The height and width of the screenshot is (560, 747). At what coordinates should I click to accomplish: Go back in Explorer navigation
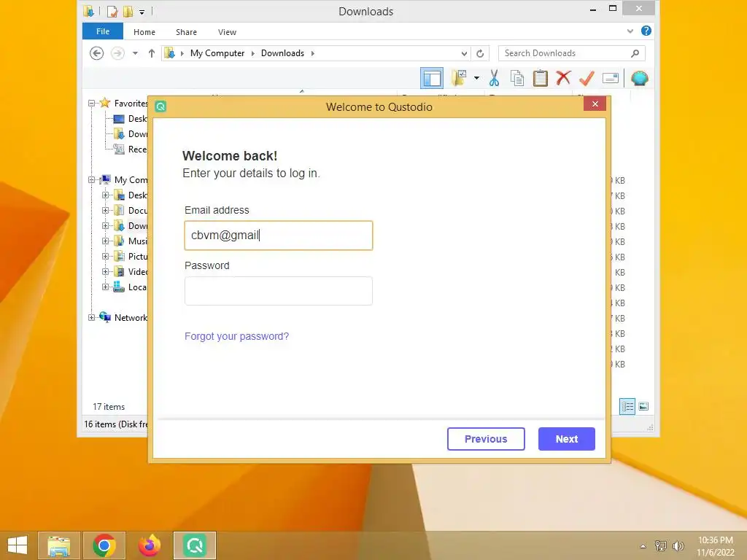(97, 53)
